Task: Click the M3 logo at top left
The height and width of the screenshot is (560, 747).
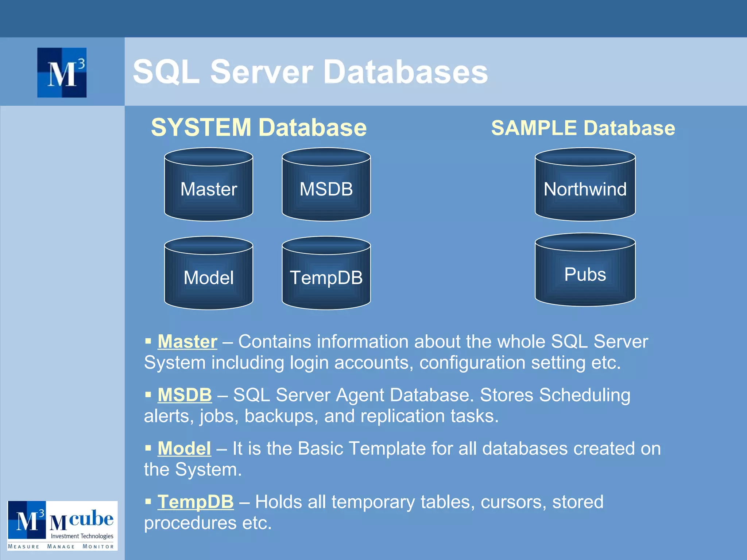Action: [62, 73]
